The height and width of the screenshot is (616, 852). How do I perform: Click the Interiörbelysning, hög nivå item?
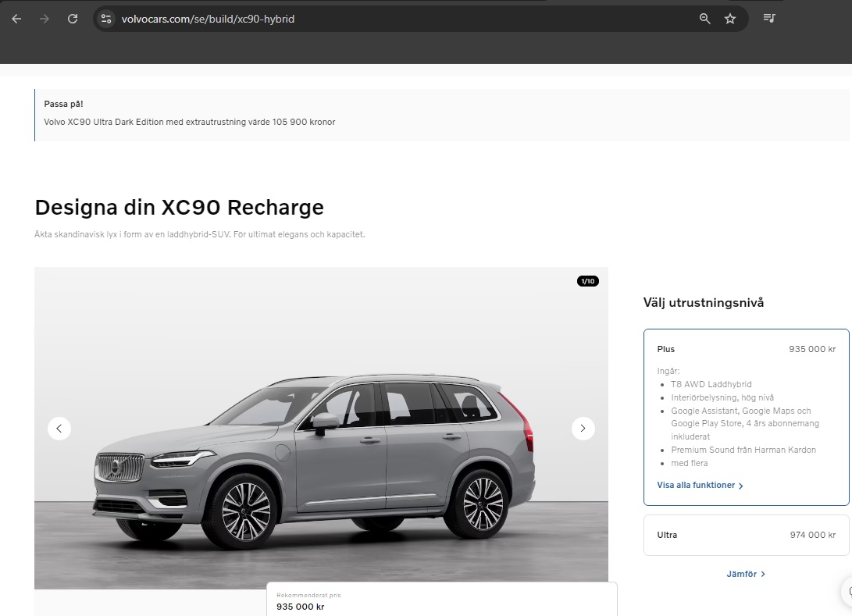[x=722, y=397]
